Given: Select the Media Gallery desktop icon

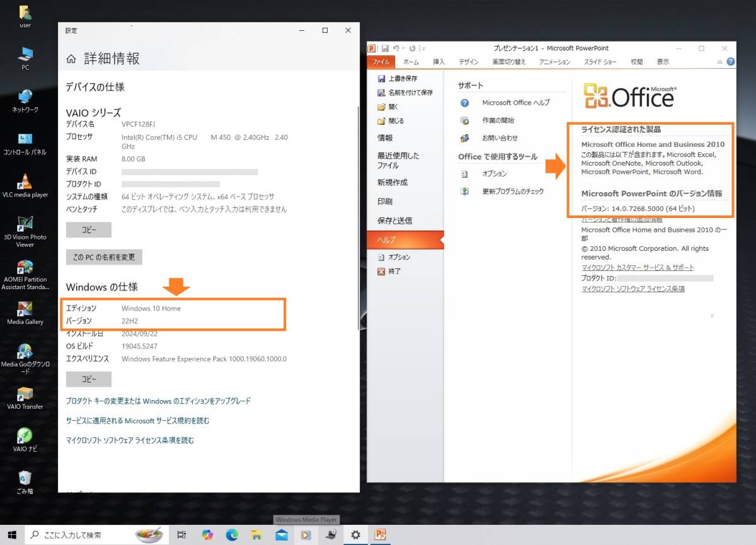Looking at the screenshot, I should (25, 313).
